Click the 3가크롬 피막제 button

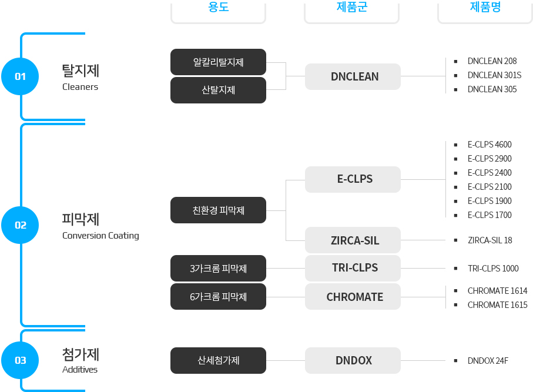pos(218,269)
